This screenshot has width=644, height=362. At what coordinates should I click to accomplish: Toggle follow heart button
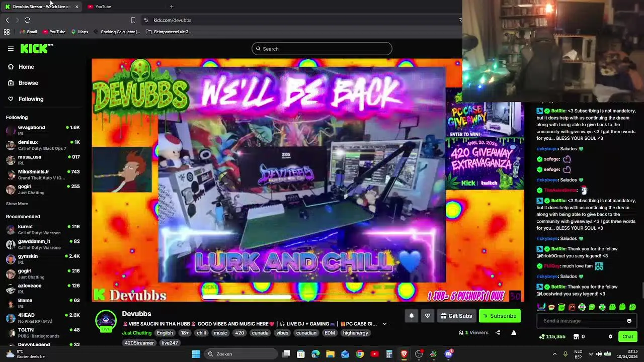(428, 316)
